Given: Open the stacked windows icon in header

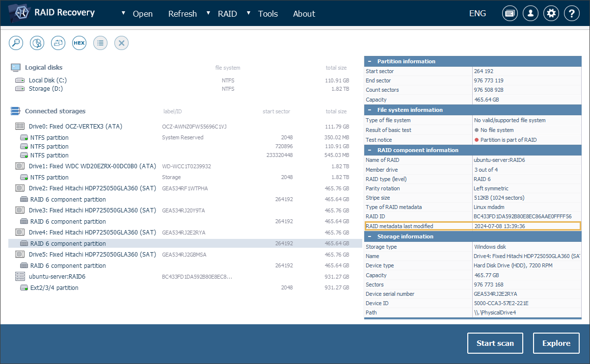Looking at the screenshot, I should (x=510, y=14).
